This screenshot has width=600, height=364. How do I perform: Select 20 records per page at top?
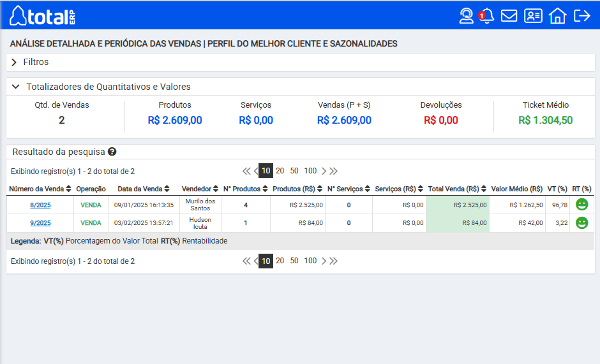coord(280,171)
